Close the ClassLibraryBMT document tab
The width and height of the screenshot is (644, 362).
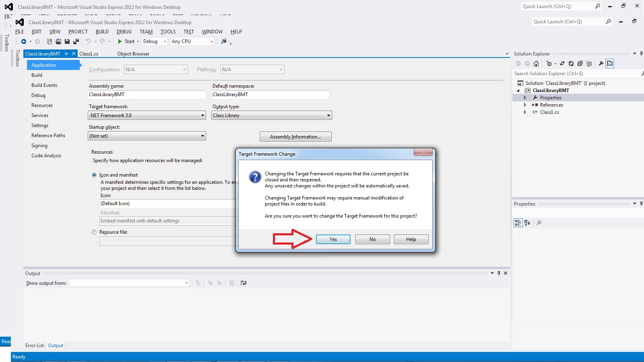pyautogui.click(x=73, y=53)
